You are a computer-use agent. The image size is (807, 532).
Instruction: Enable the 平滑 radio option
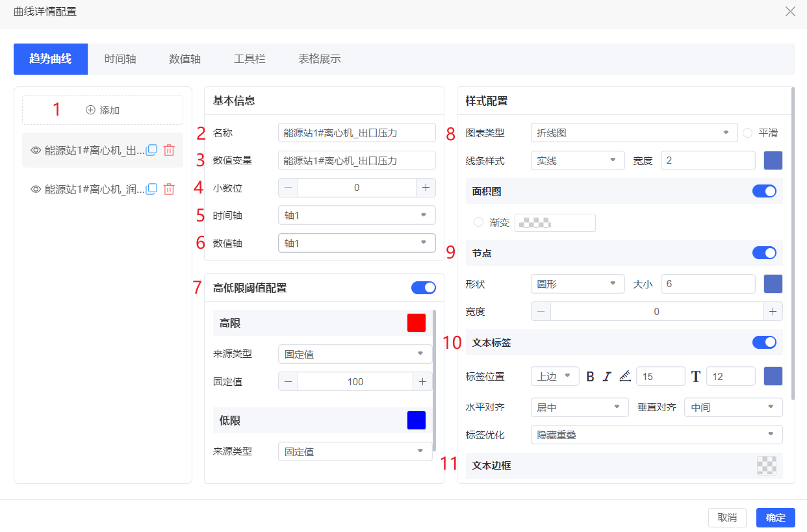click(x=747, y=133)
